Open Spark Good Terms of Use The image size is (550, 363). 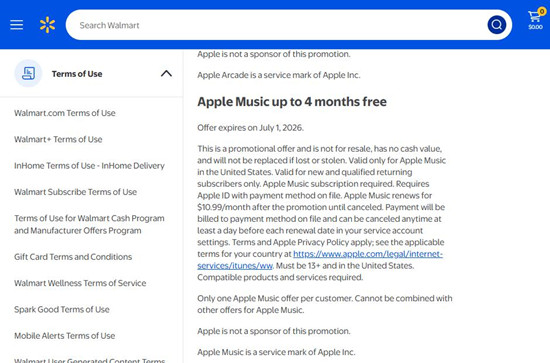62,309
